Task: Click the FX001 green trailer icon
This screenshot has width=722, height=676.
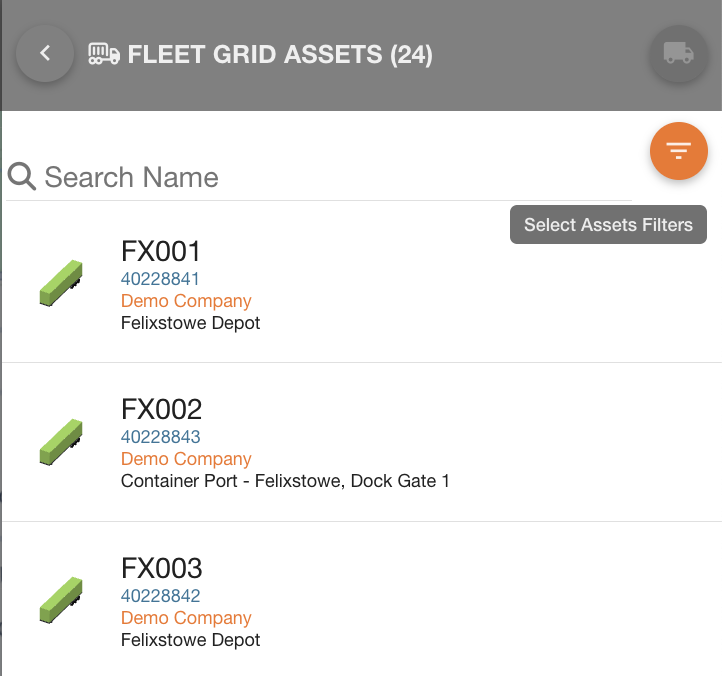Action: (61, 282)
